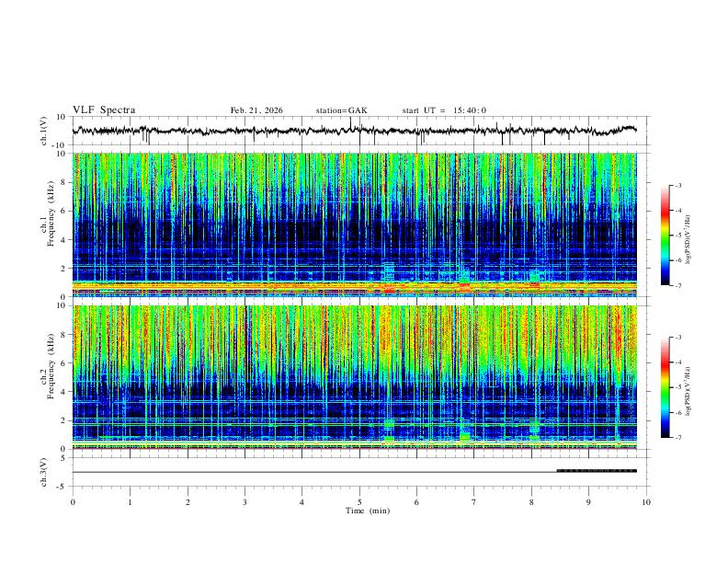Click the '-3' value on ch.1 colorbar
This screenshot has width=728, height=563.
coord(677,185)
